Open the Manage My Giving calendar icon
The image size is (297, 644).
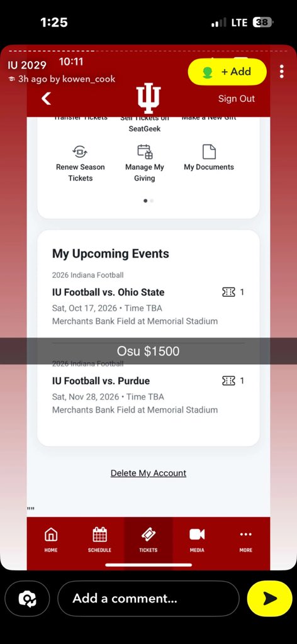(x=145, y=152)
